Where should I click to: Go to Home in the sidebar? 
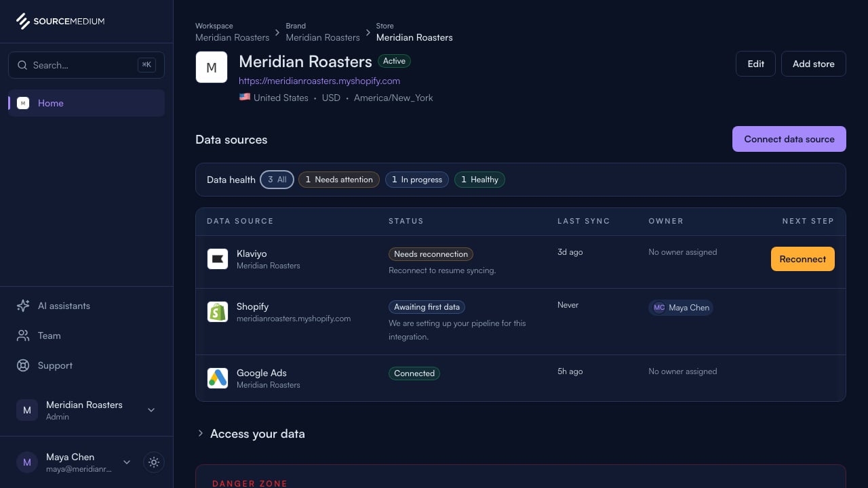pos(86,103)
